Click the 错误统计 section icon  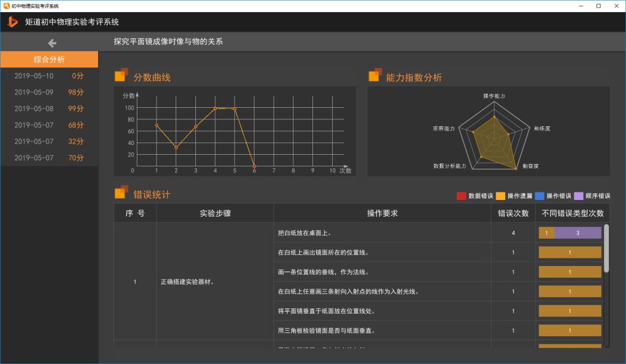121,192
